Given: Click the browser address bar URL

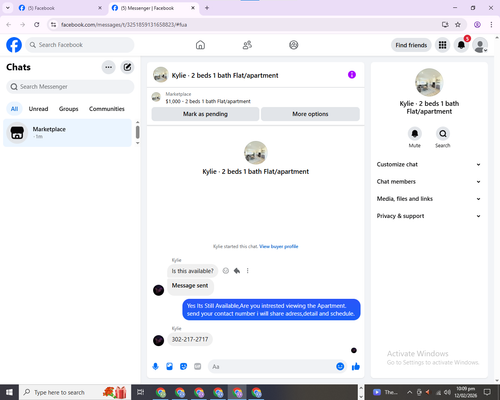Looking at the screenshot, I should click(x=124, y=25).
